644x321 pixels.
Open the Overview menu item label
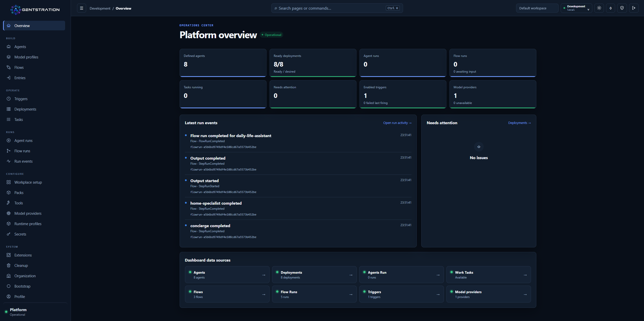[x=22, y=26]
